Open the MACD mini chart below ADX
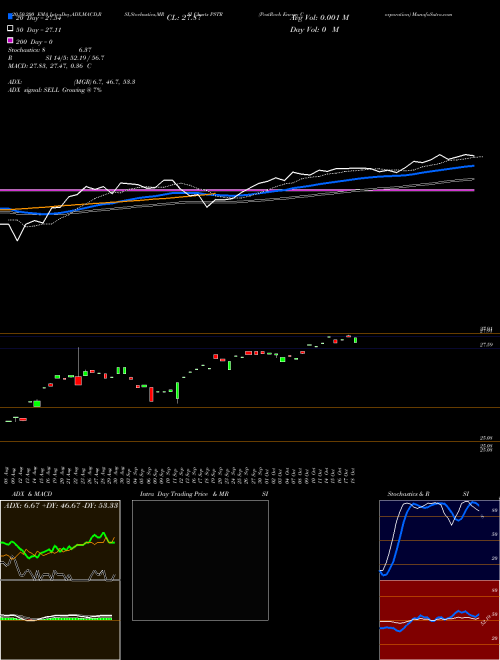The height and width of the screenshot is (660, 500). pos(60,620)
